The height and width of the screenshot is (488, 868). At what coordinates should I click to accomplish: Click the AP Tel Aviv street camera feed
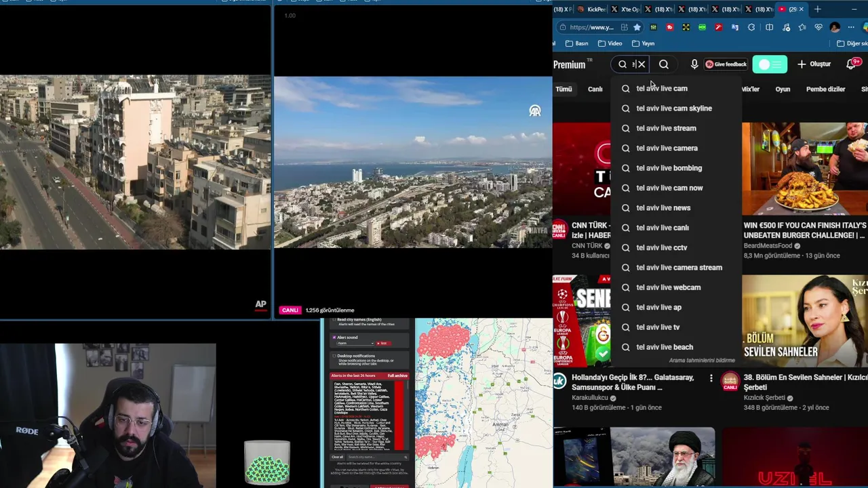coord(135,162)
